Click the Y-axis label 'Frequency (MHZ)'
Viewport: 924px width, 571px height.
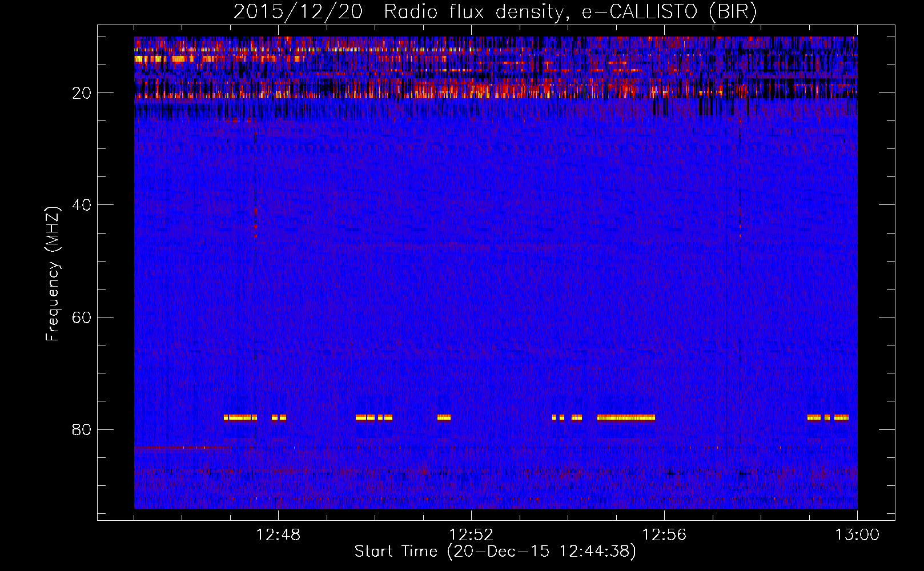52,274
